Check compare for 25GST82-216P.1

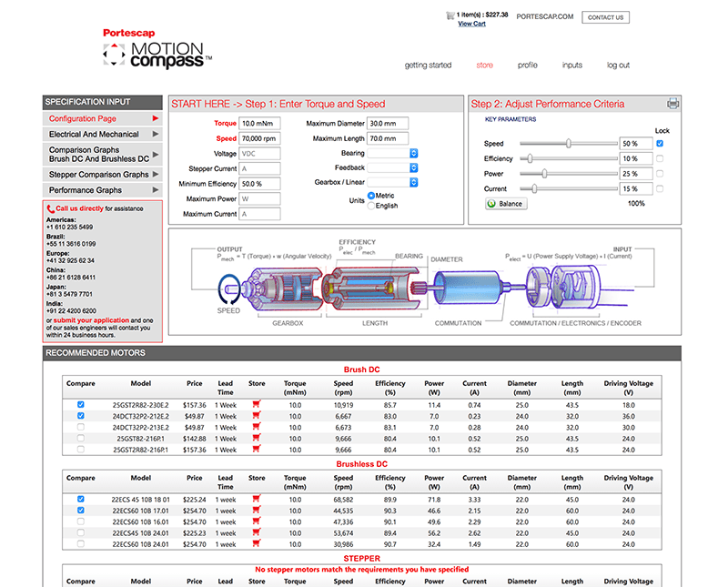coord(81,438)
